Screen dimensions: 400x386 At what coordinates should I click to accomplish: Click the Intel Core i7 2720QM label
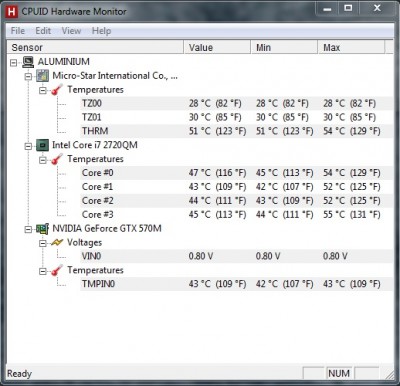click(x=95, y=145)
